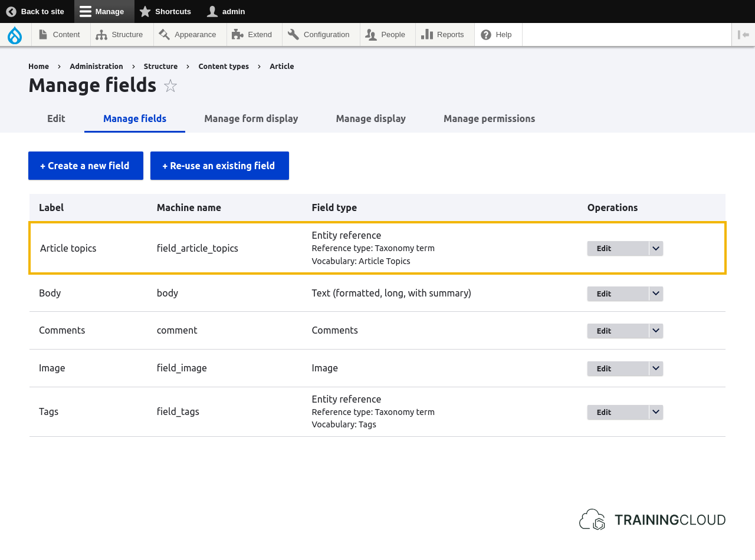
Task: Open the Appearance admin menu
Action: coord(190,35)
